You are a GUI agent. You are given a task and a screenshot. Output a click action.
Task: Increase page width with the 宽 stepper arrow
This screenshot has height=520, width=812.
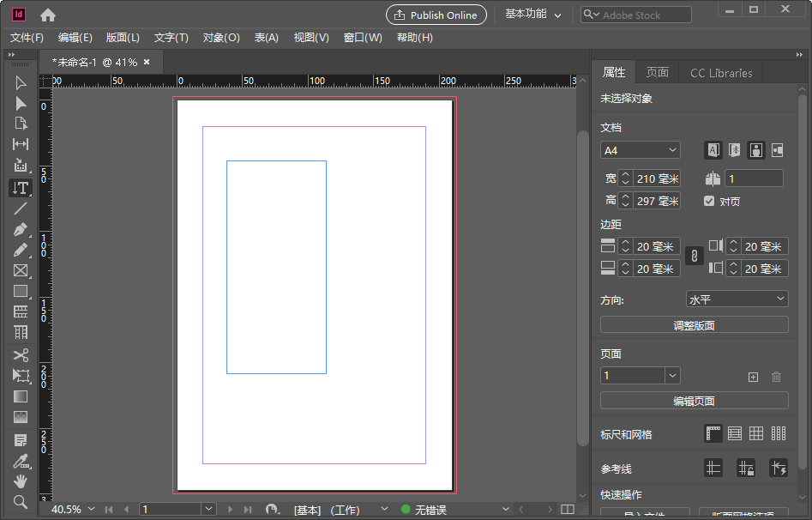tap(624, 173)
